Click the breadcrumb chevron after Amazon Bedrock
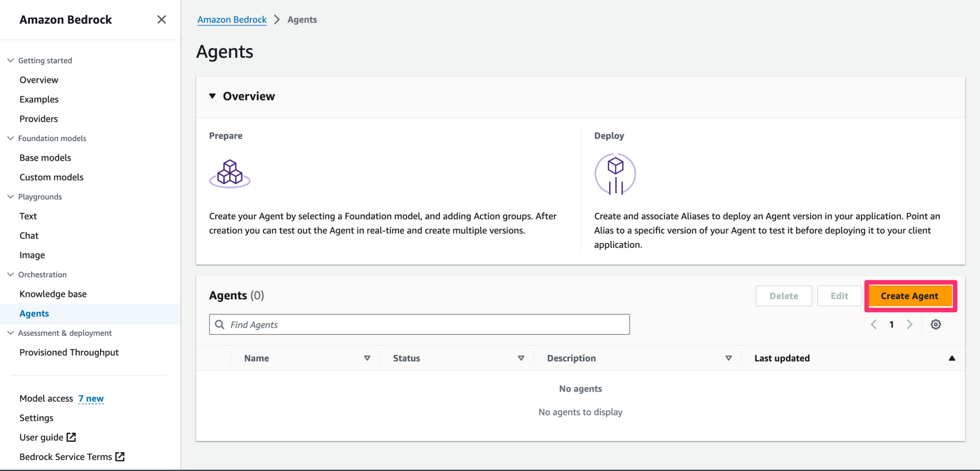Screen dimensions: 980x471 [x=277, y=20]
